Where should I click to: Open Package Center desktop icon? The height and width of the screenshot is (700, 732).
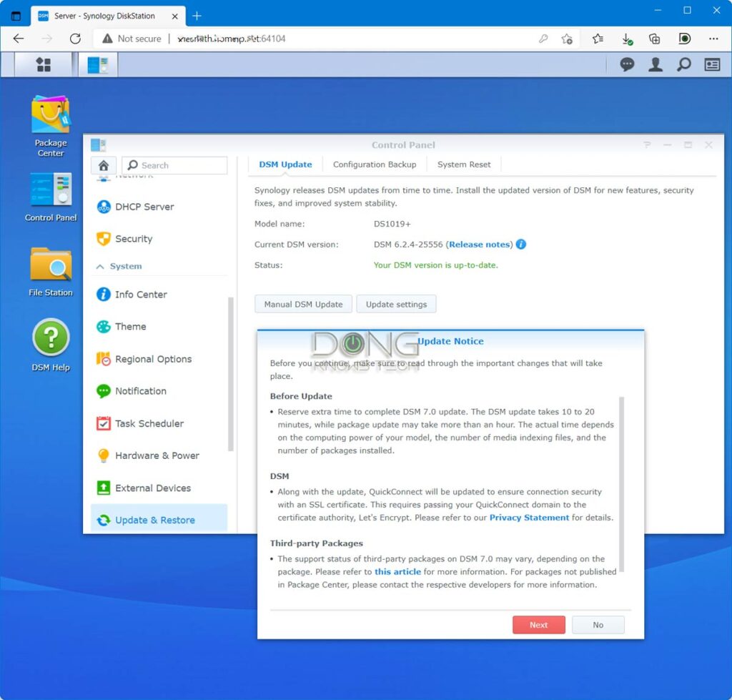pos(51,126)
